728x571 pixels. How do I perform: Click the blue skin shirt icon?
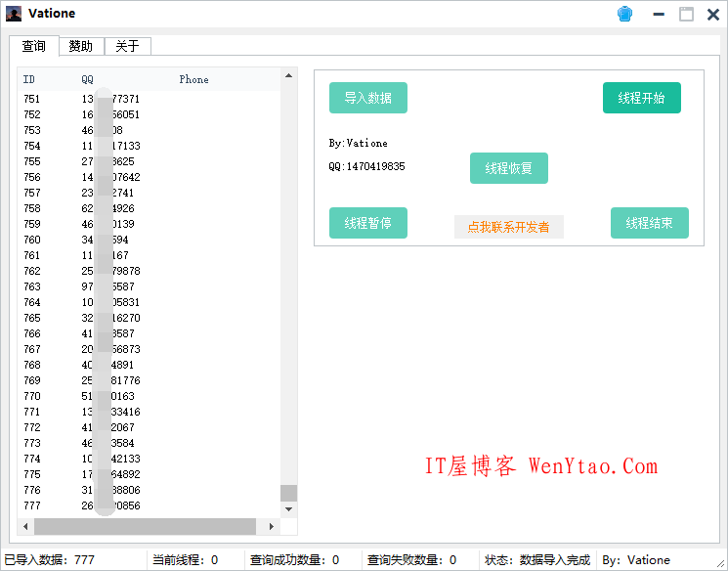[625, 14]
